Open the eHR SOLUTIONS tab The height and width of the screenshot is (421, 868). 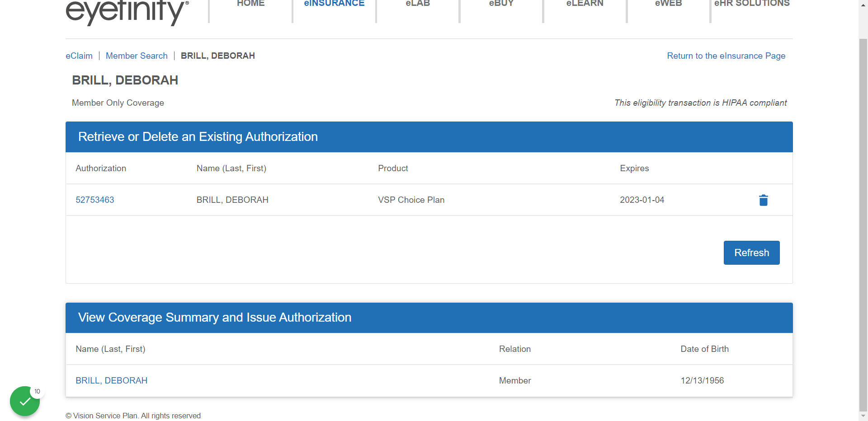tap(752, 4)
